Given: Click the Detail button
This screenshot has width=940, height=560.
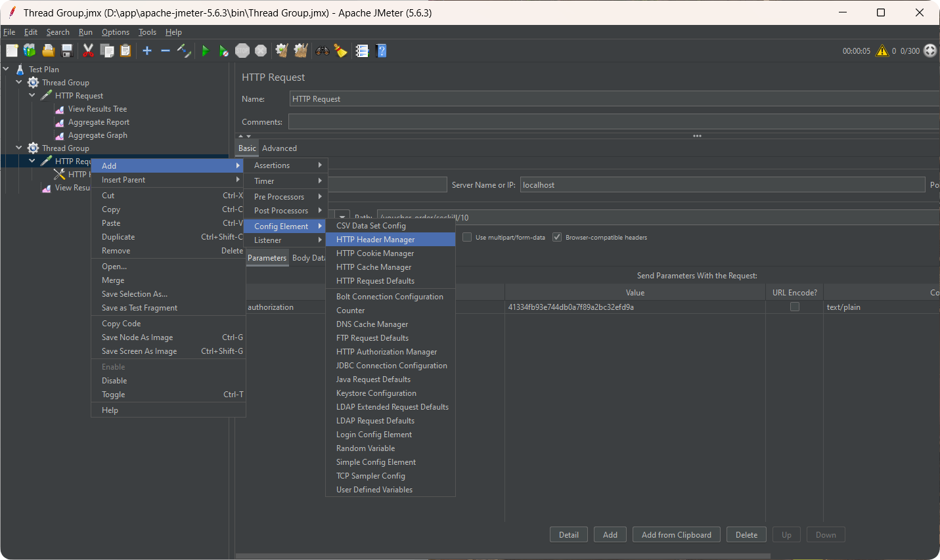Looking at the screenshot, I should coord(569,535).
